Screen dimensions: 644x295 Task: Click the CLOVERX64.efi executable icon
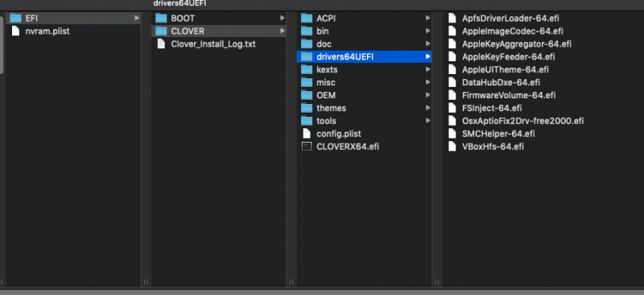click(307, 147)
